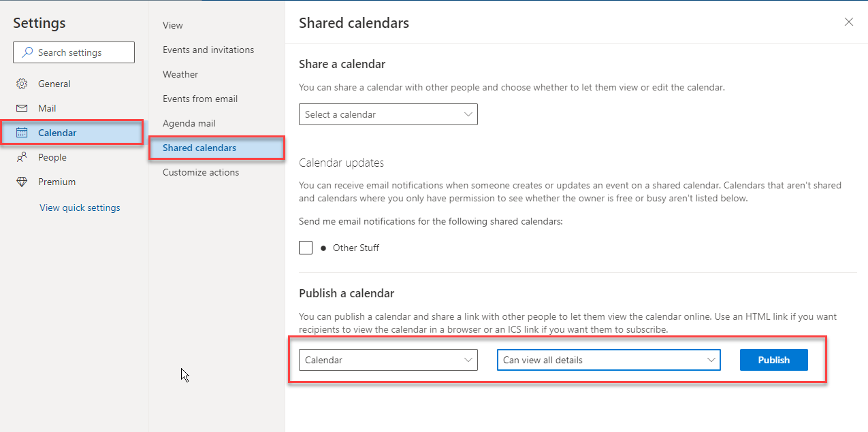The width and height of the screenshot is (868, 432).
Task: Open the Customize actions settings page
Action: 200,172
